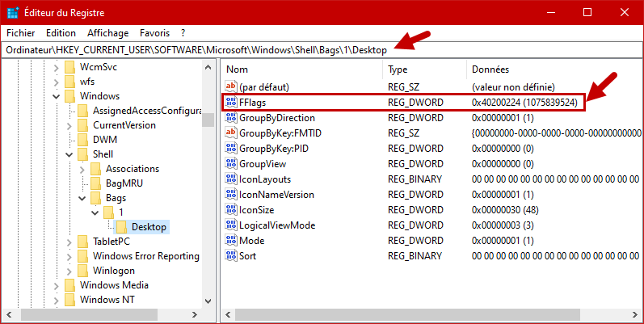The image size is (644, 324).
Task: Click the values pane left scroll arrow
Action: point(228,314)
